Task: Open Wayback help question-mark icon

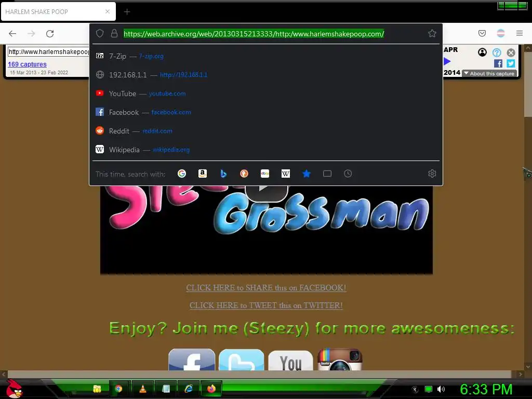Action: pyautogui.click(x=497, y=52)
